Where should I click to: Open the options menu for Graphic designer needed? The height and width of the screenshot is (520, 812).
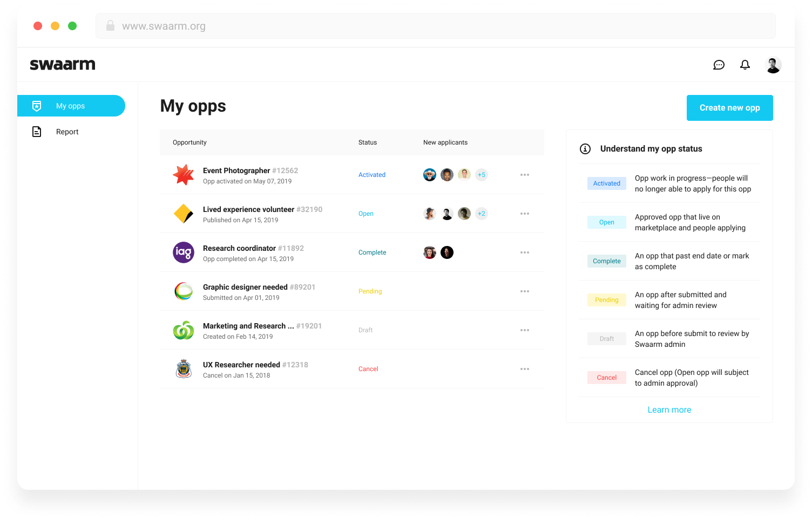(524, 291)
